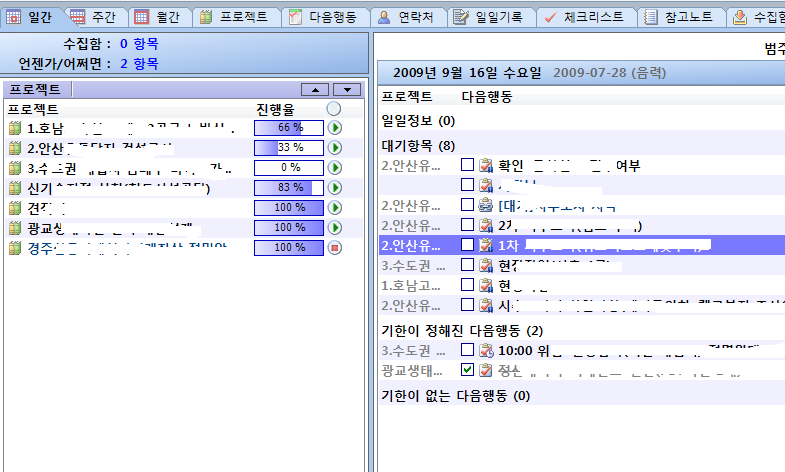Check the box for 10:00 위 item

pyautogui.click(x=467, y=350)
